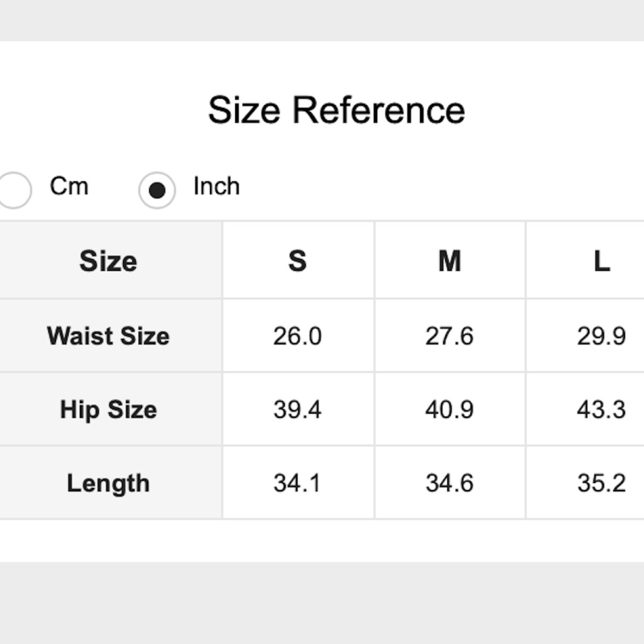Click the Inch label text

coord(216,187)
